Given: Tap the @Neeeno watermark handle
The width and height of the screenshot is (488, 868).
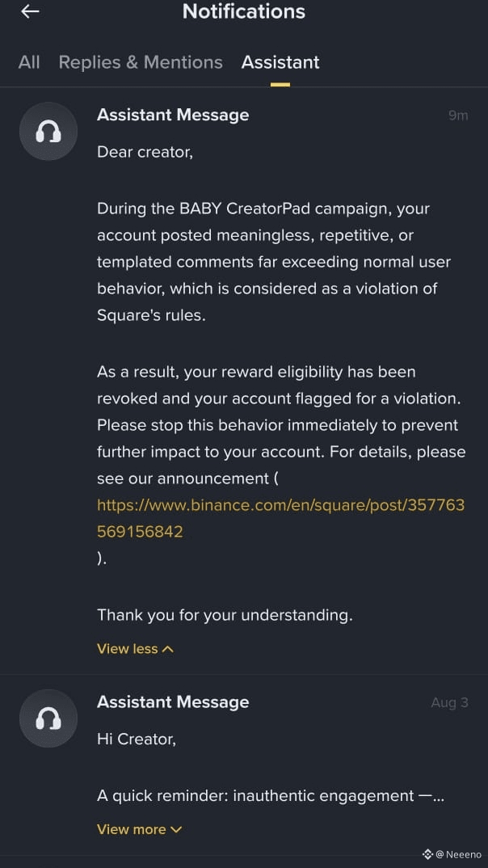Looking at the screenshot, I should [x=459, y=855].
